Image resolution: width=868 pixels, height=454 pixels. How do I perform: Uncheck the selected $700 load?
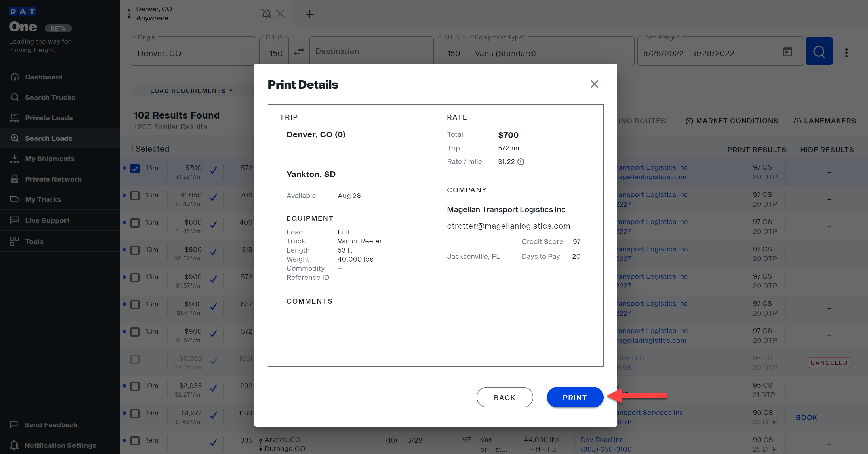click(x=135, y=169)
